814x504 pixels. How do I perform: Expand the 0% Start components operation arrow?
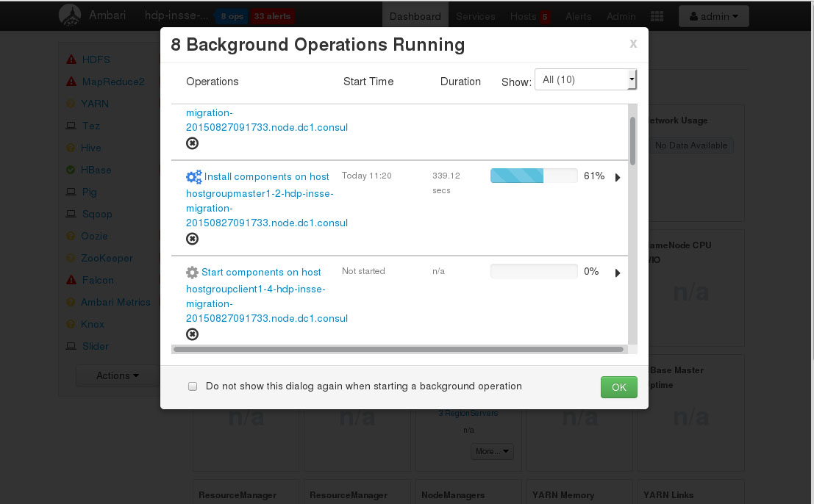tap(618, 273)
